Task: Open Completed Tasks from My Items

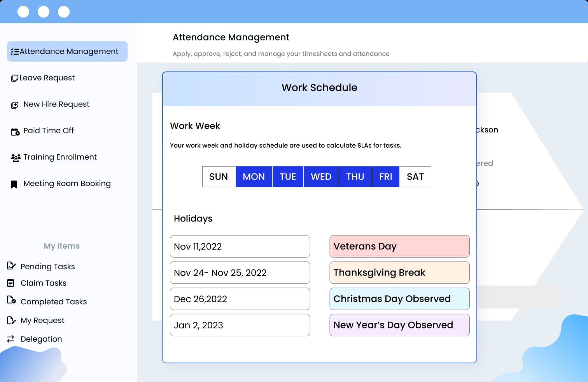Action: point(53,302)
